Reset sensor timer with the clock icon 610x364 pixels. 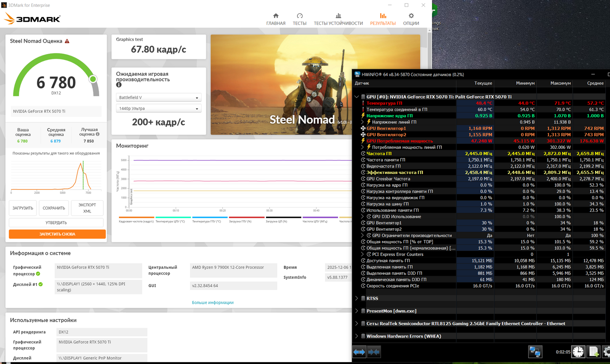[578, 352]
